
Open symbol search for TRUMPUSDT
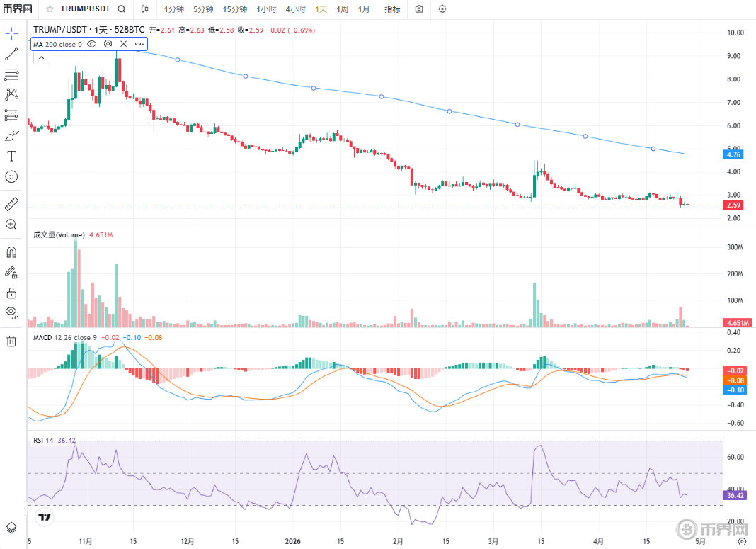point(122,9)
